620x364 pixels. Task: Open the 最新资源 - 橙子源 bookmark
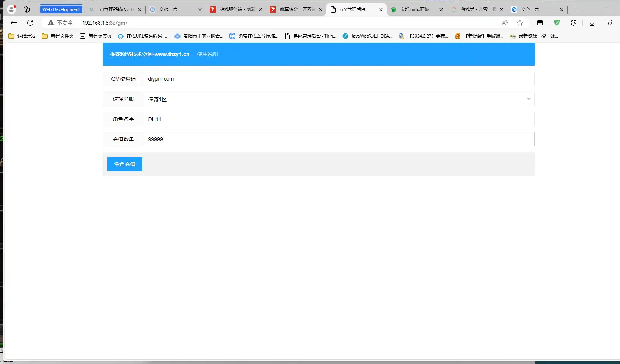pos(534,36)
